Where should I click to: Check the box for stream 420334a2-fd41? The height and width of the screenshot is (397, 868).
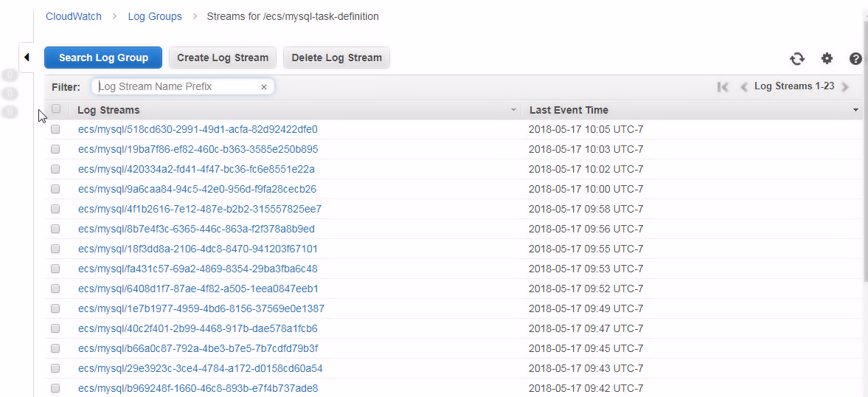(55, 170)
